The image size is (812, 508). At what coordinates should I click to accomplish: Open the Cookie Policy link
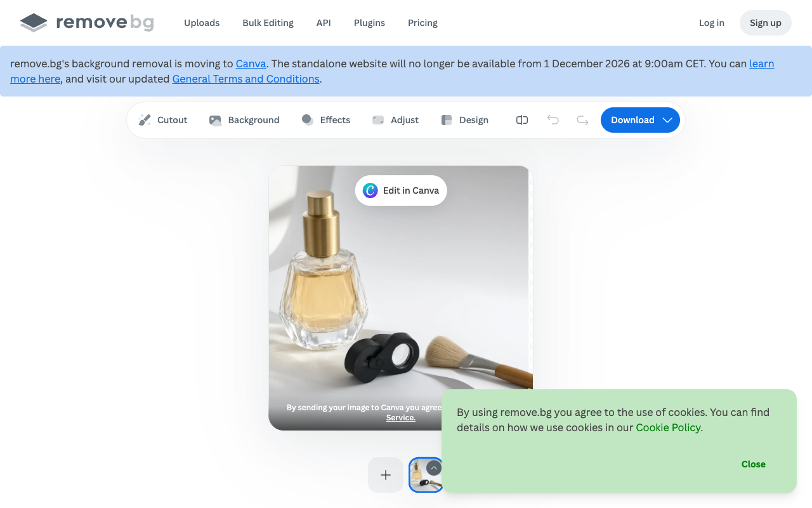pyautogui.click(x=668, y=427)
